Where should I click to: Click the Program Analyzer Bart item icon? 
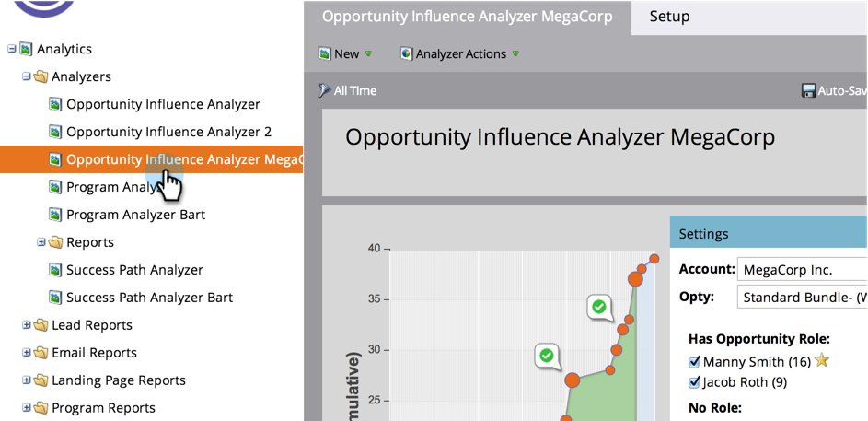[x=55, y=215]
